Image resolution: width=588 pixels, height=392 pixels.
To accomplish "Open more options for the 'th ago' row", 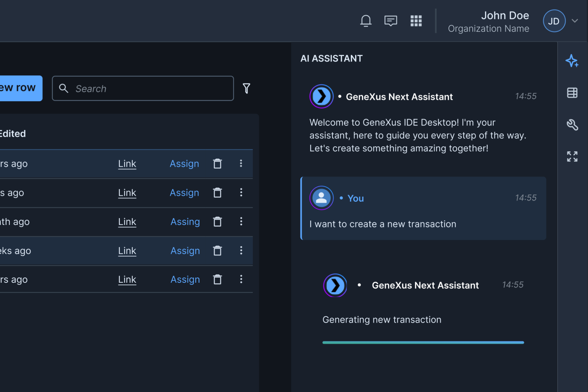I will pos(241,221).
